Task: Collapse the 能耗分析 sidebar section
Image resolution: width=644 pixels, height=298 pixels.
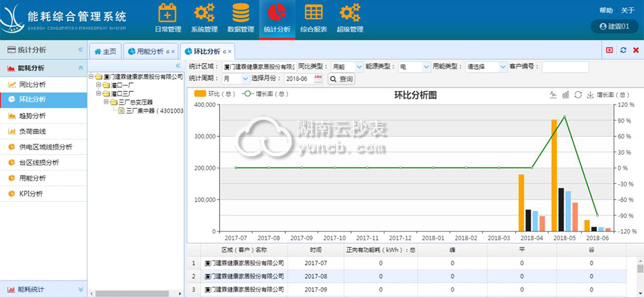Action: pos(80,68)
